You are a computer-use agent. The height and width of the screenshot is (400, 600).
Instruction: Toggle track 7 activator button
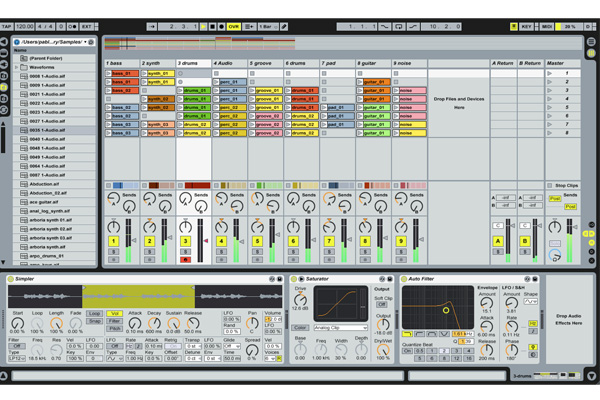[x=329, y=241]
